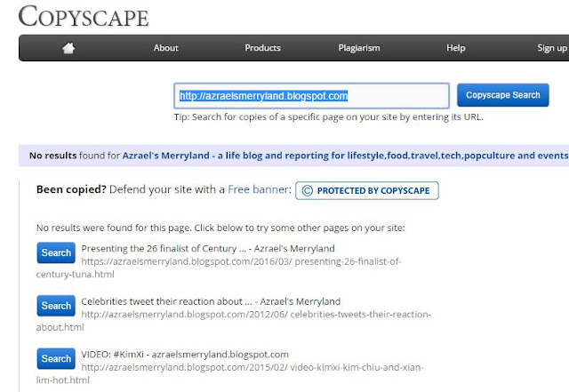Click copyright icon in Protected by Copyscape banner

308,190
